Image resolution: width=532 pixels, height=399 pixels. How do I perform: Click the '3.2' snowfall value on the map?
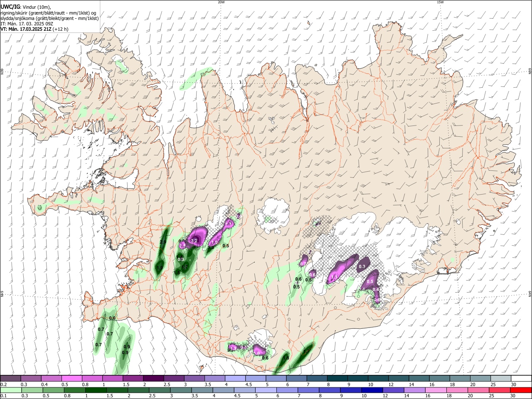(x=194, y=241)
